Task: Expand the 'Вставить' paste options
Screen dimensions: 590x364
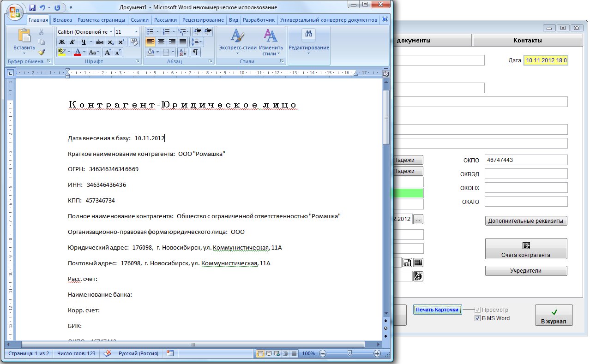Action: click(x=24, y=54)
